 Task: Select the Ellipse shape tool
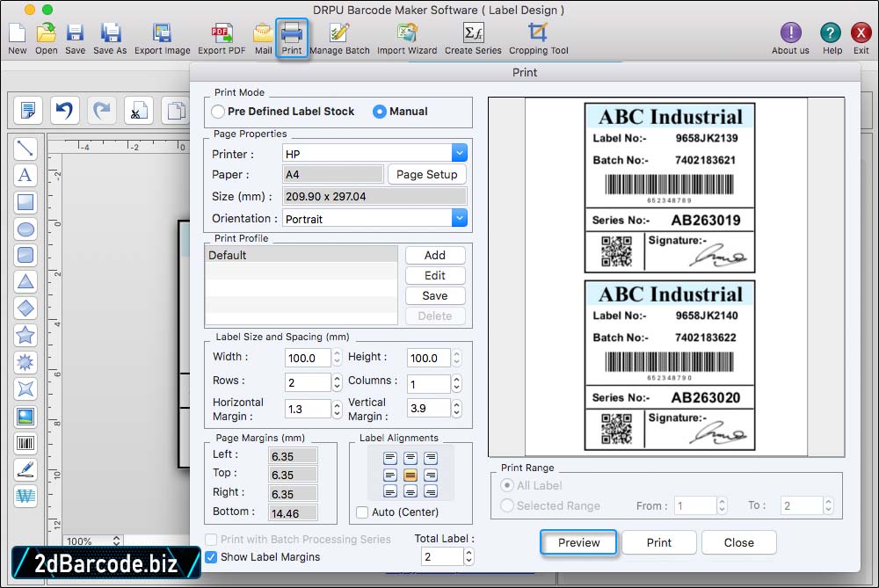[25, 229]
